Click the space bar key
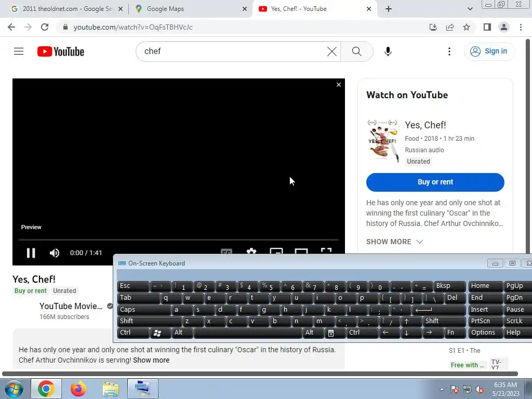 (x=248, y=333)
